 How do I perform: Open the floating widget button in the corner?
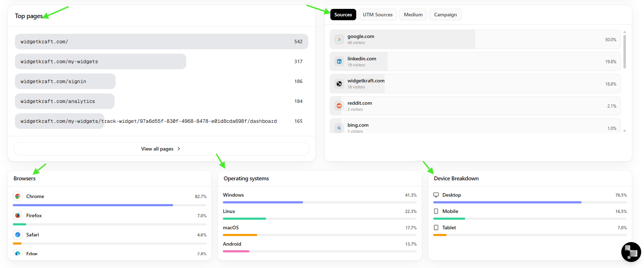[x=631, y=252]
